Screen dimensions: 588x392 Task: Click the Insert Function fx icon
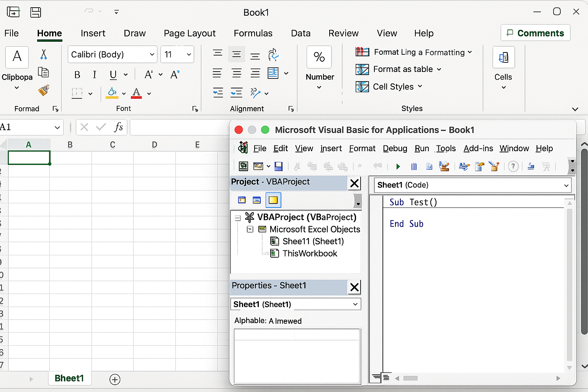[x=118, y=127]
